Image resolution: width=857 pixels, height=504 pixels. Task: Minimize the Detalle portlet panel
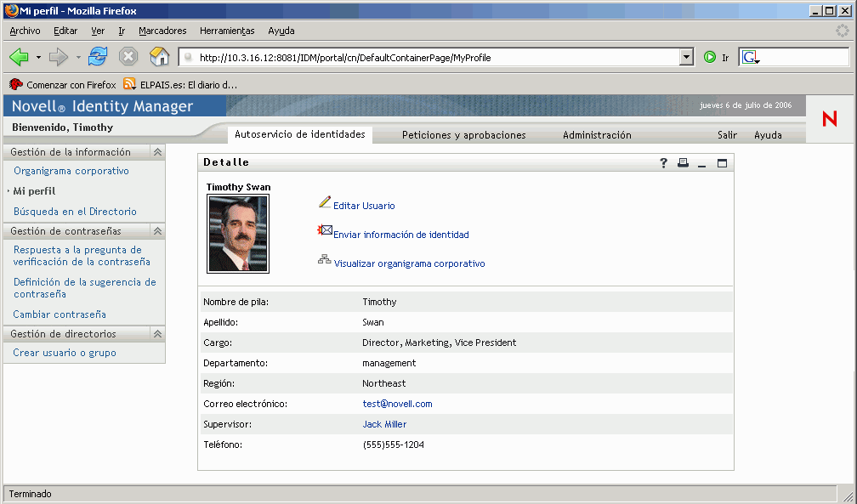[x=702, y=163]
